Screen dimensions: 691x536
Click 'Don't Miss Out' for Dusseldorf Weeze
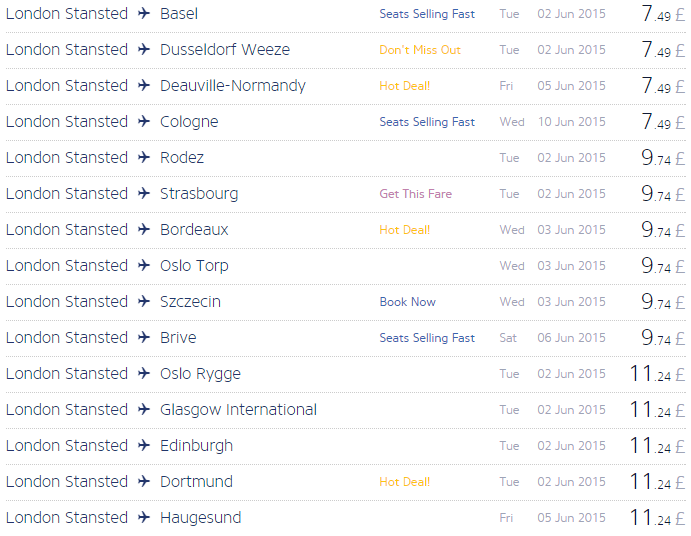click(x=420, y=50)
